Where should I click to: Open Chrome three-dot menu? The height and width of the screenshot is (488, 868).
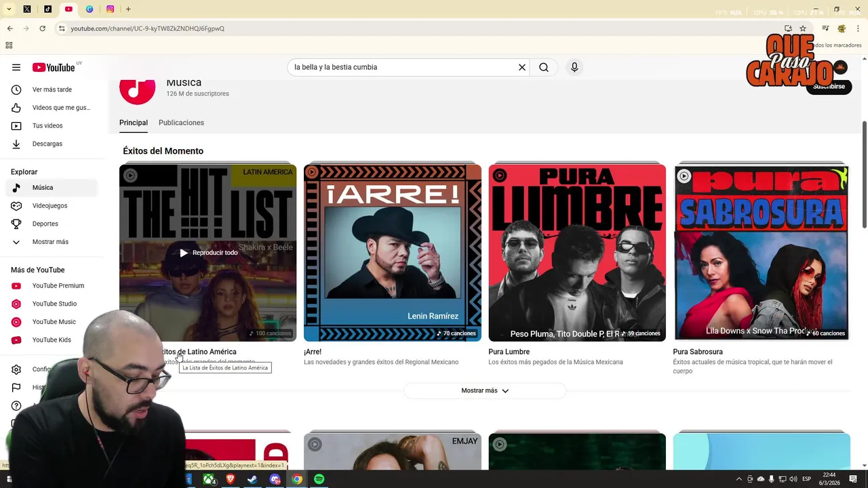click(859, 28)
